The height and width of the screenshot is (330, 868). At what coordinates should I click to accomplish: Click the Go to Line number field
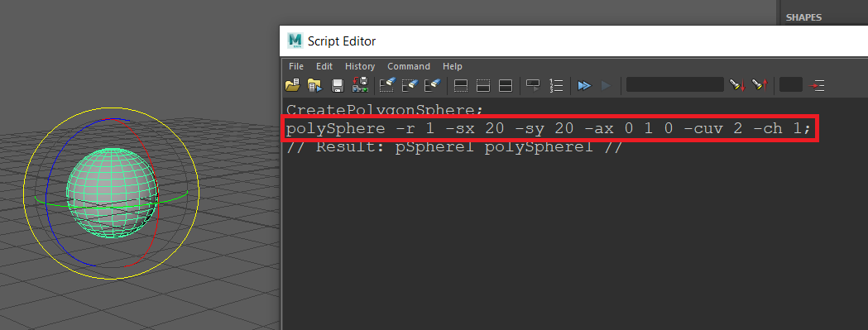790,84
